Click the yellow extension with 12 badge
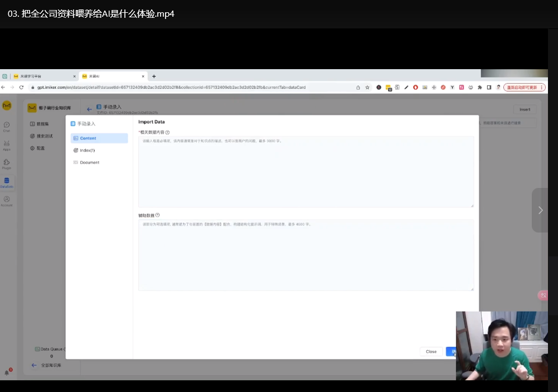 pos(388,88)
